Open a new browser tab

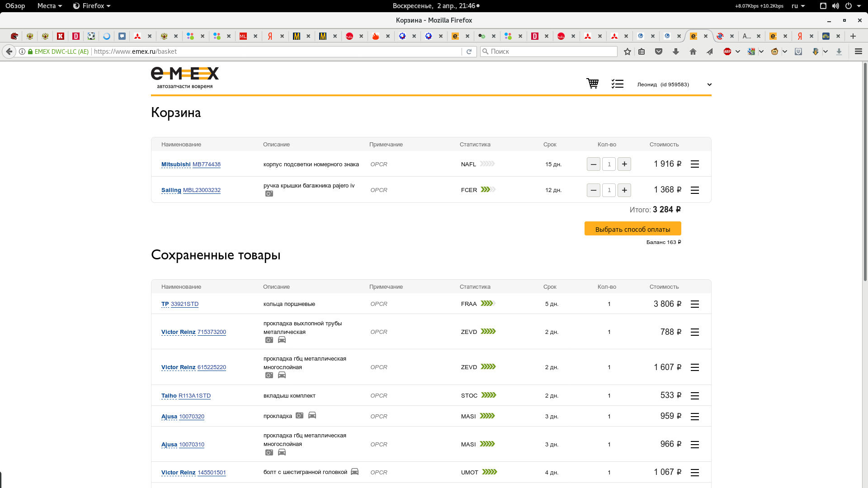pyautogui.click(x=853, y=36)
